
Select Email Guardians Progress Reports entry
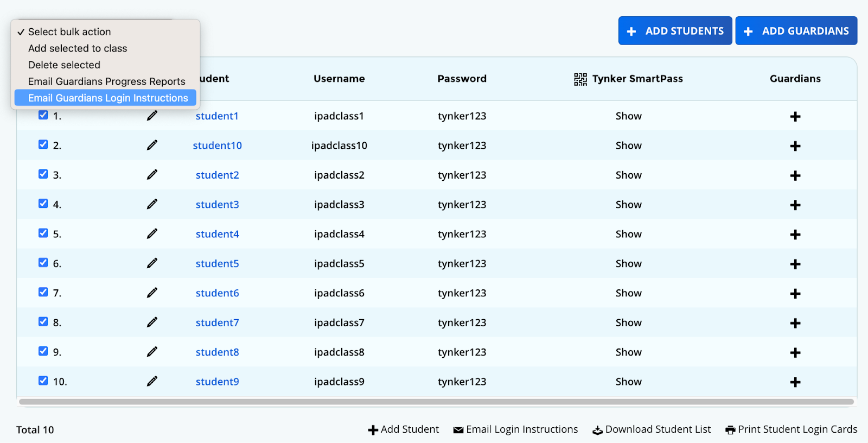pos(106,81)
